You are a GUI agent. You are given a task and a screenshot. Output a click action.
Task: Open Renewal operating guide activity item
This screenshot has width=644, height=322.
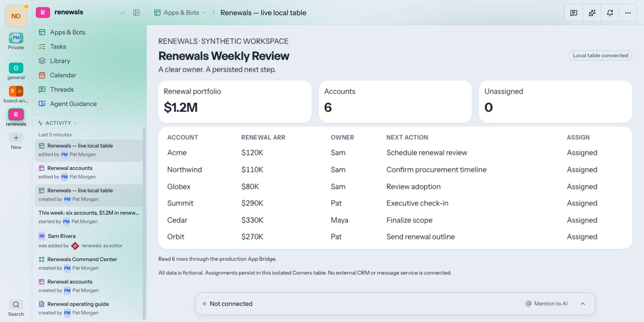(89, 308)
